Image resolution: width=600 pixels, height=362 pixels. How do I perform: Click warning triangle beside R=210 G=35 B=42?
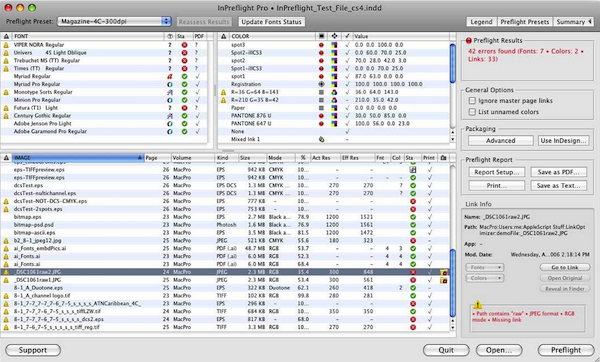pyautogui.click(x=223, y=100)
